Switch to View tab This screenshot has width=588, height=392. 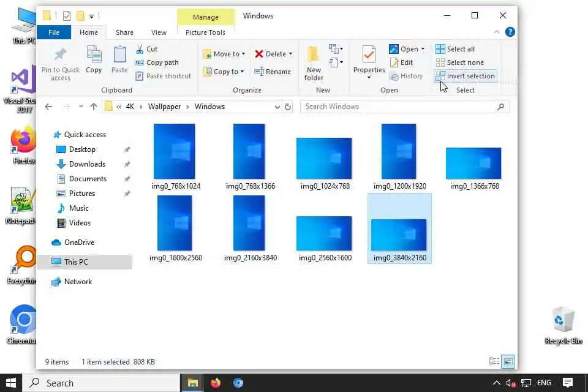[x=159, y=32]
